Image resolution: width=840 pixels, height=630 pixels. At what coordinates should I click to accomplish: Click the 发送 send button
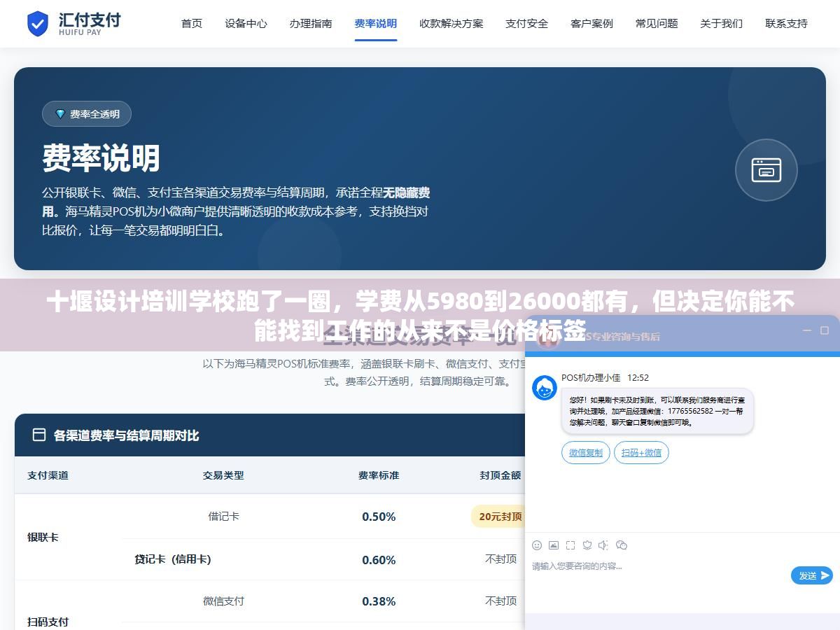pyautogui.click(x=812, y=575)
